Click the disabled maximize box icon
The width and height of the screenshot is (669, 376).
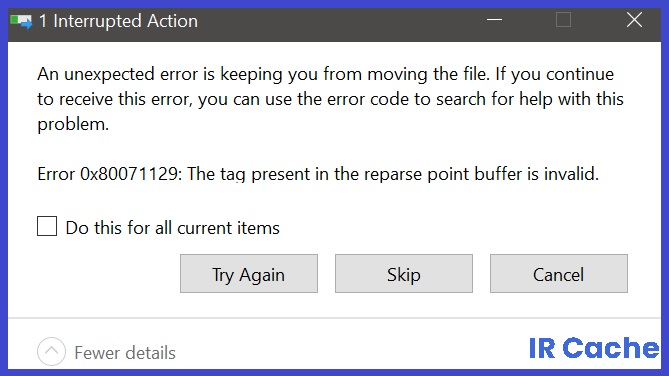(563, 20)
